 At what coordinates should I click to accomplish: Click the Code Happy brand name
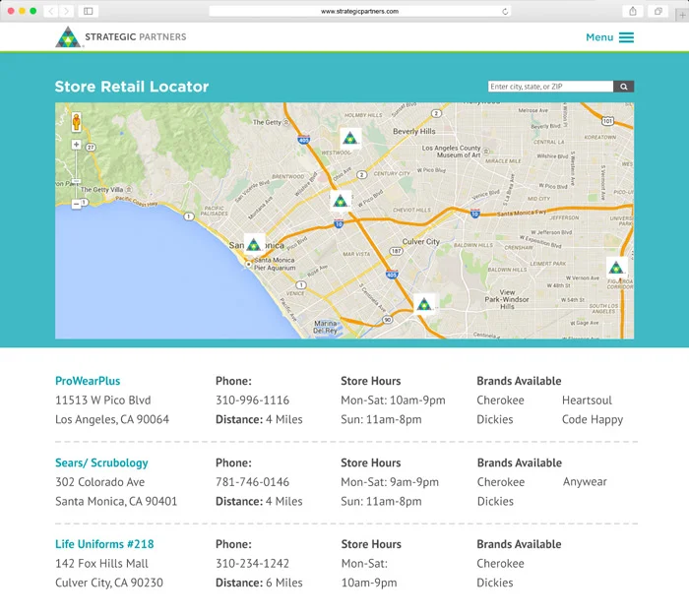click(593, 420)
